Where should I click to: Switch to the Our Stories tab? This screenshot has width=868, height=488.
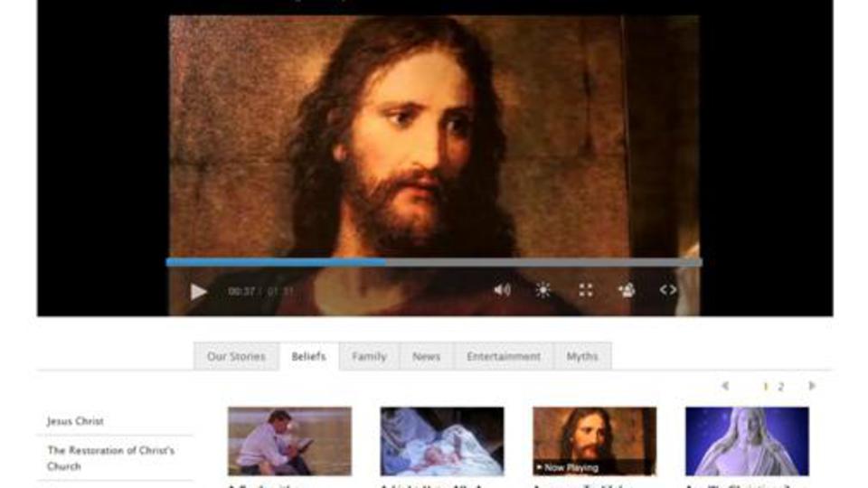click(x=236, y=356)
